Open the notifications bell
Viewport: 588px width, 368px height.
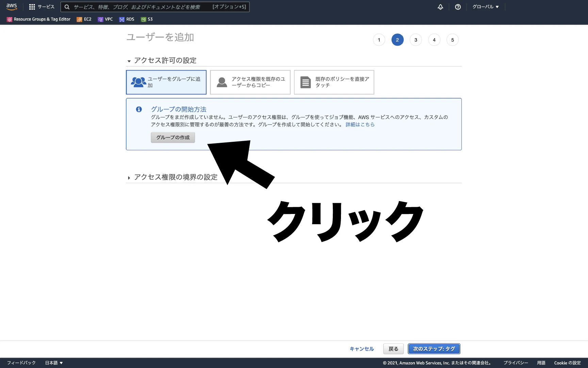coord(440,7)
